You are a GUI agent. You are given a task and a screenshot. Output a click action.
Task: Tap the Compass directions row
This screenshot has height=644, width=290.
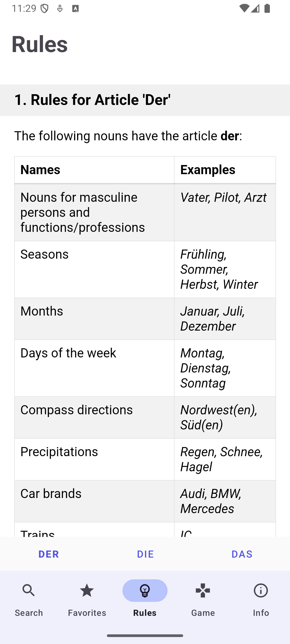click(145, 418)
